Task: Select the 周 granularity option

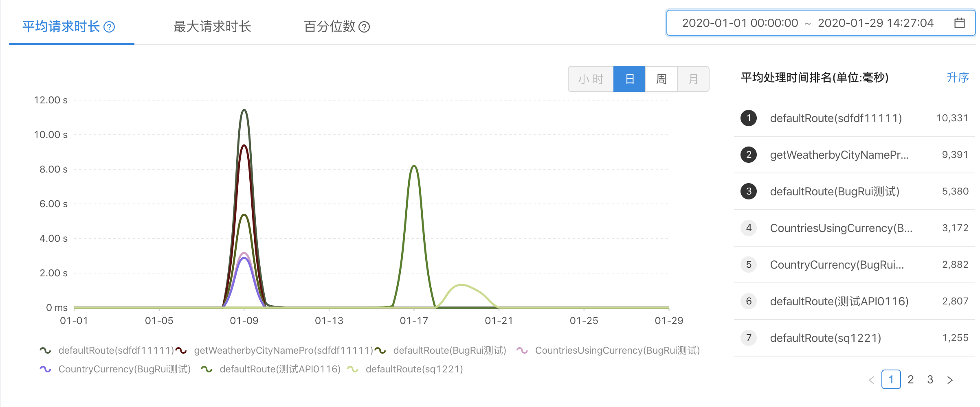Action: click(661, 79)
